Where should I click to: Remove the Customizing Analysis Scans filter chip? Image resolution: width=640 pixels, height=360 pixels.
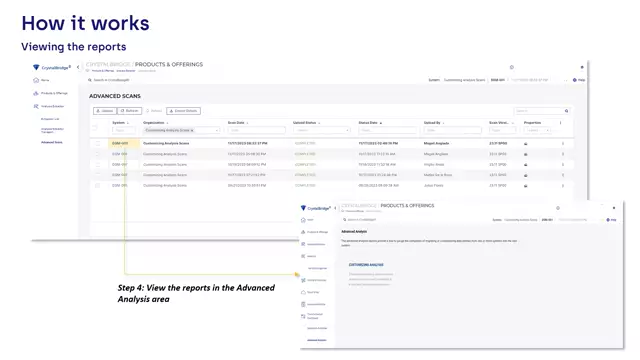pyautogui.click(x=192, y=130)
